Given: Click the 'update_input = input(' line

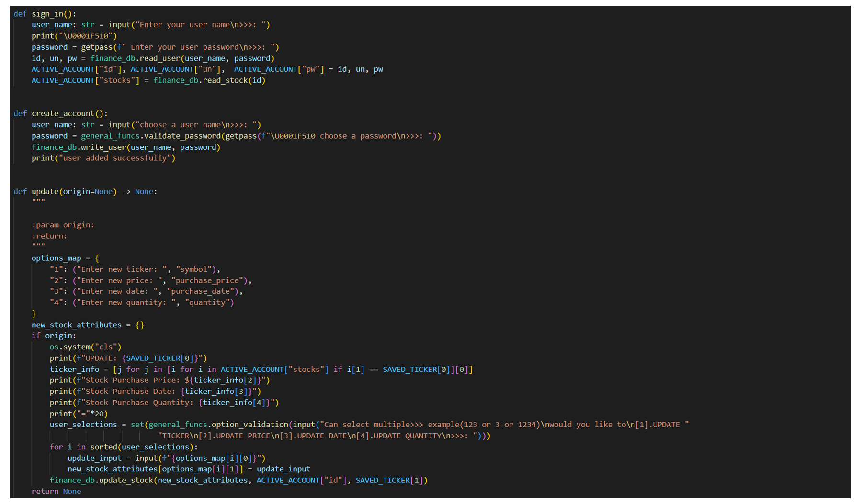Looking at the screenshot, I should (x=167, y=459).
